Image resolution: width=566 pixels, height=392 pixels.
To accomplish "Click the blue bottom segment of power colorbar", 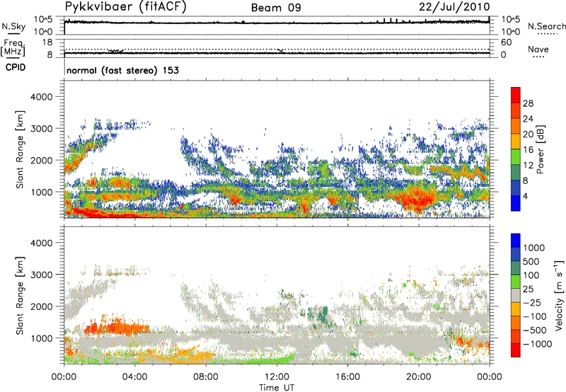I will 516,203.
